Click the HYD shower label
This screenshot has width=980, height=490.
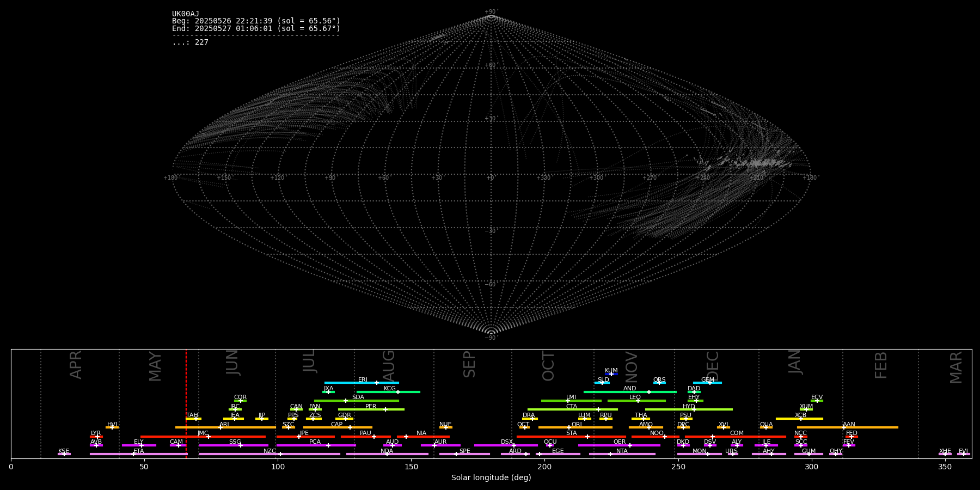[x=689, y=407]
